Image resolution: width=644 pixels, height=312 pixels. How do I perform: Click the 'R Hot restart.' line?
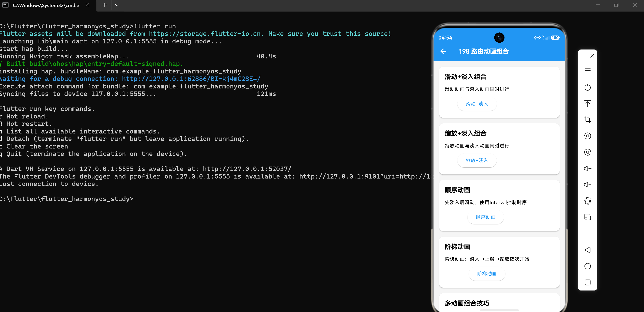click(26, 124)
